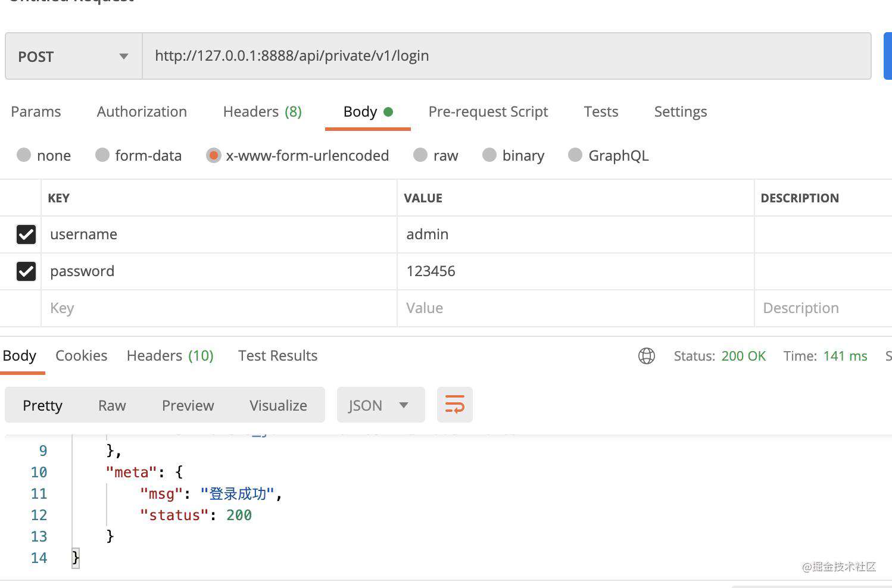
Task: Click the 200 status value in JSON
Action: coord(239,515)
